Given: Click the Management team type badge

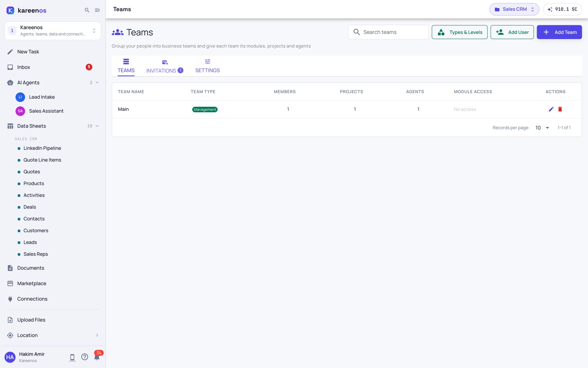Looking at the screenshot, I should [x=205, y=110].
